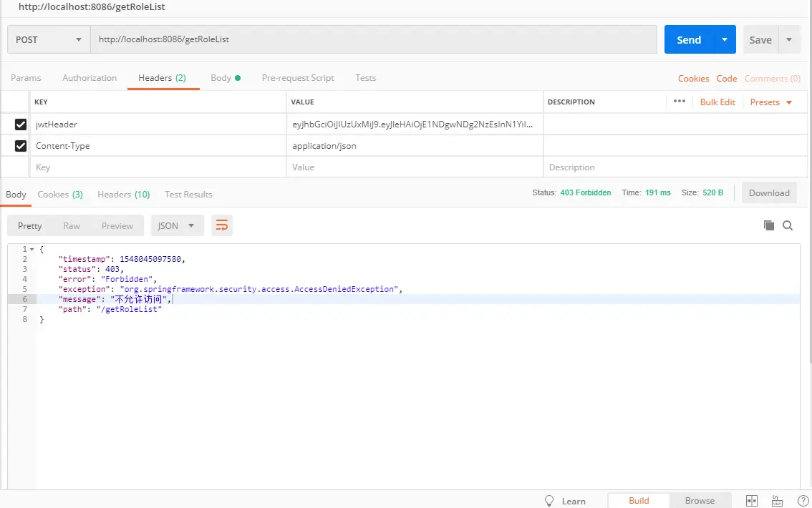Image resolution: width=812 pixels, height=508 pixels.
Task: Open the response Cookies (3) tab
Action: [x=60, y=195]
